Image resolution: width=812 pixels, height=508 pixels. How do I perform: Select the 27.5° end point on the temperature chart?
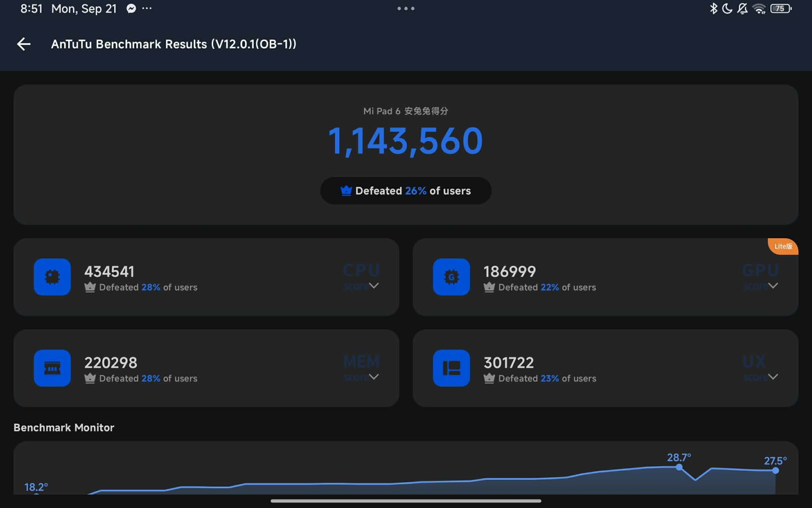click(776, 470)
